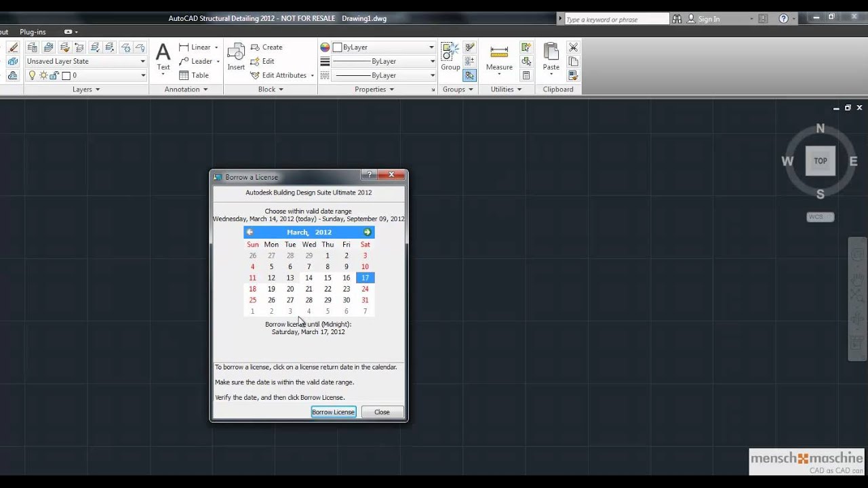Click the Close button in Borrow a License dialog
The width and height of the screenshot is (868, 488).
pyautogui.click(x=382, y=412)
